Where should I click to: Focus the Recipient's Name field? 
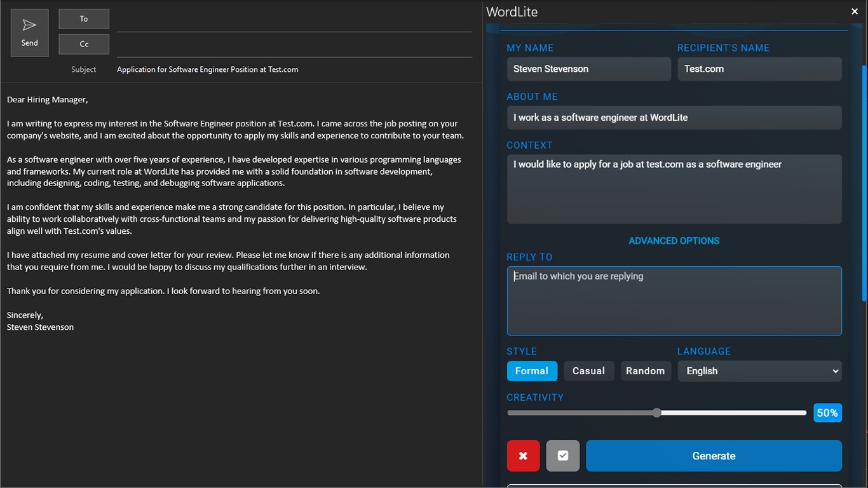(759, 69)
